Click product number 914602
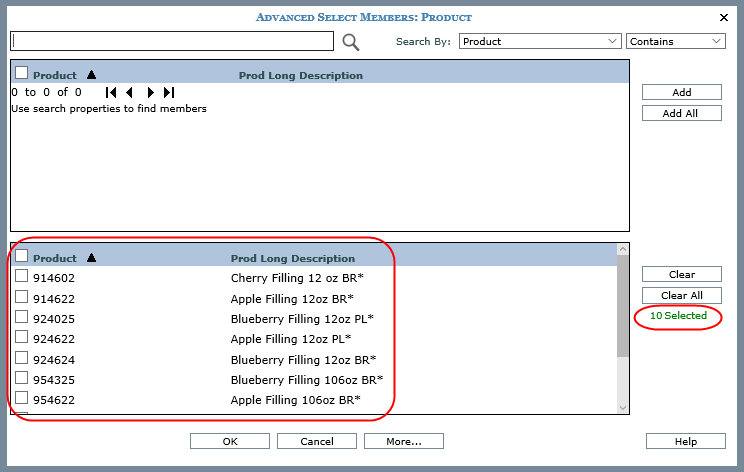 coord(54,278)
